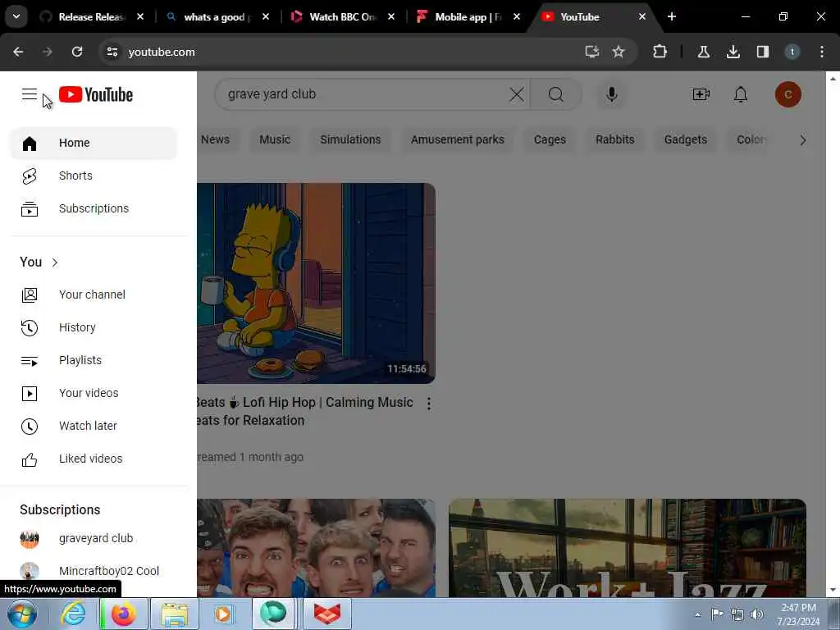Open Home in the sidebar
Screen dimensions: 840x630
(94, 143)
